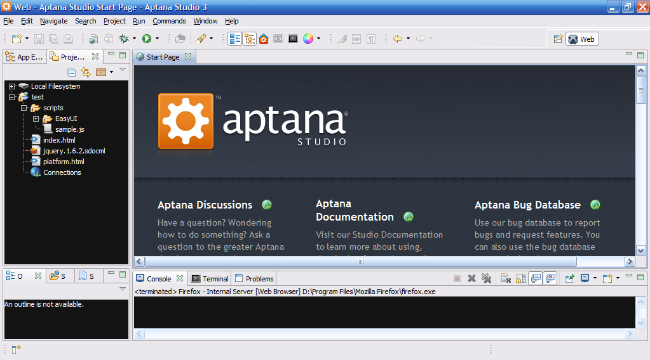Open the Project menu
Screen dimensions: 650x360
point(114,21)
